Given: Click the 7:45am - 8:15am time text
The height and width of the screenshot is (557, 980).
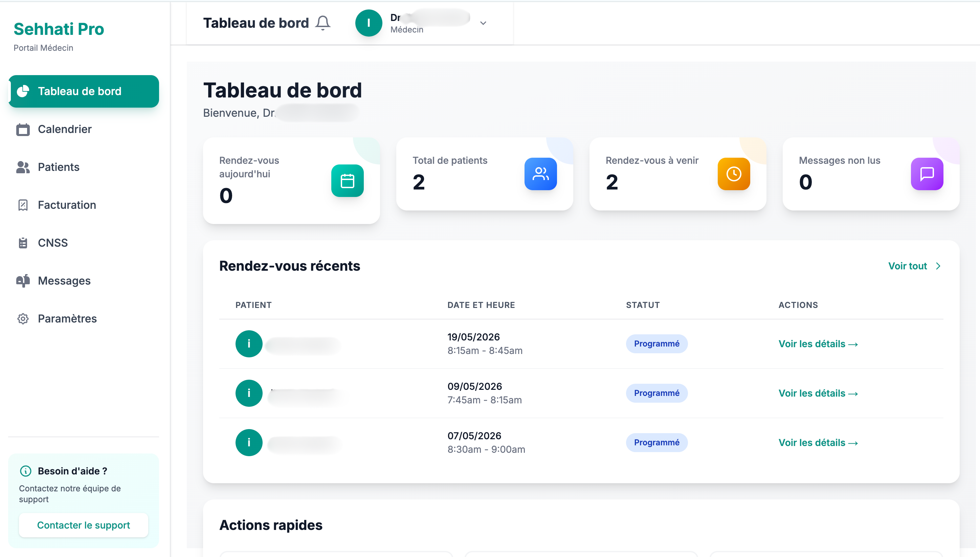Looking at the screenshot, I should [485, 400].
